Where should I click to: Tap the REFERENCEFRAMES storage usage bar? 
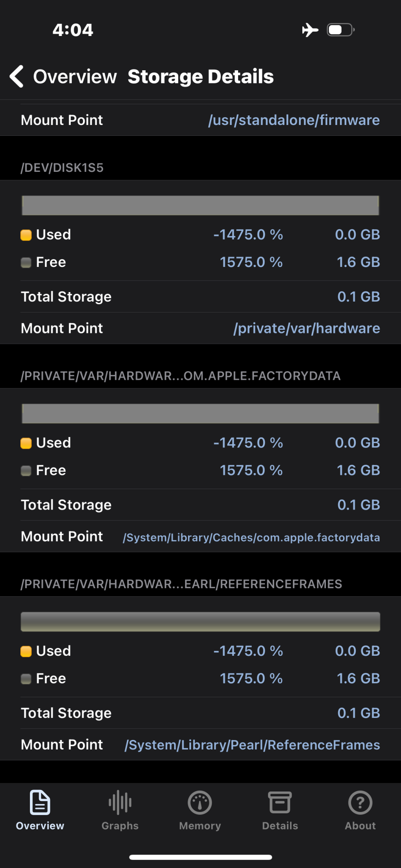point(200,622)
